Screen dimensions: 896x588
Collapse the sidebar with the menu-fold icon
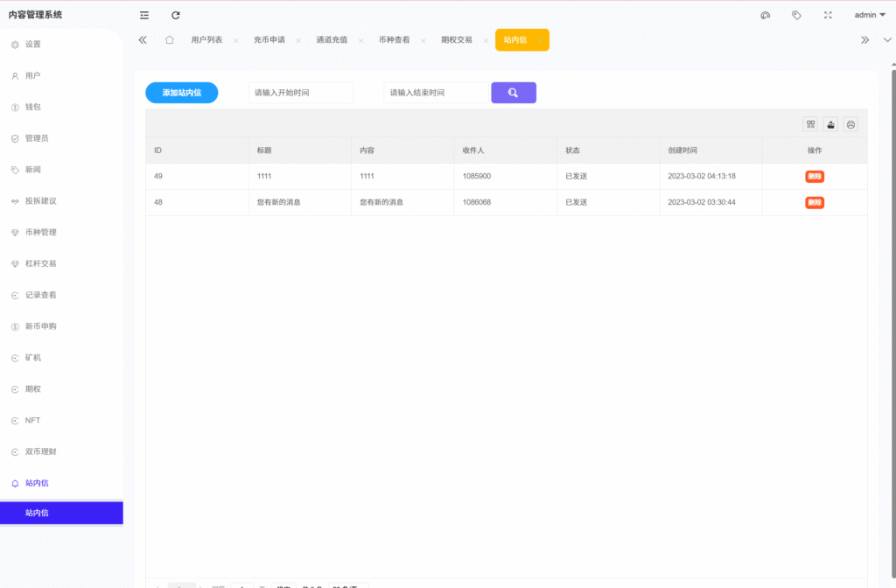click(144, 15)
